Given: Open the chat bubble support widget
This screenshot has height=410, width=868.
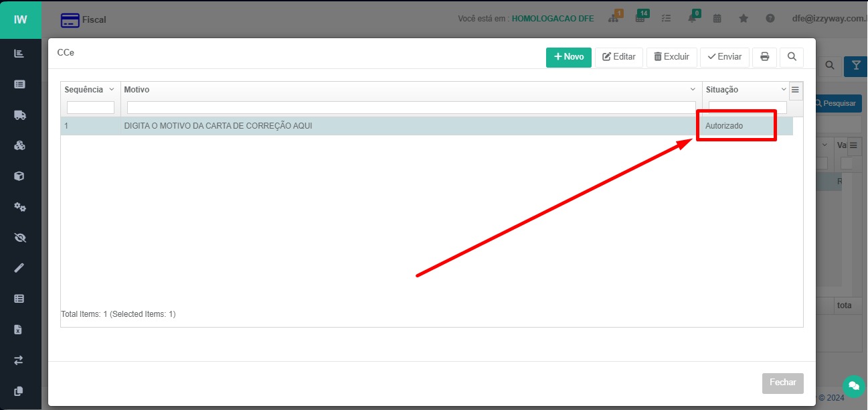Looking at the screenshot, I should pos(853,386).
